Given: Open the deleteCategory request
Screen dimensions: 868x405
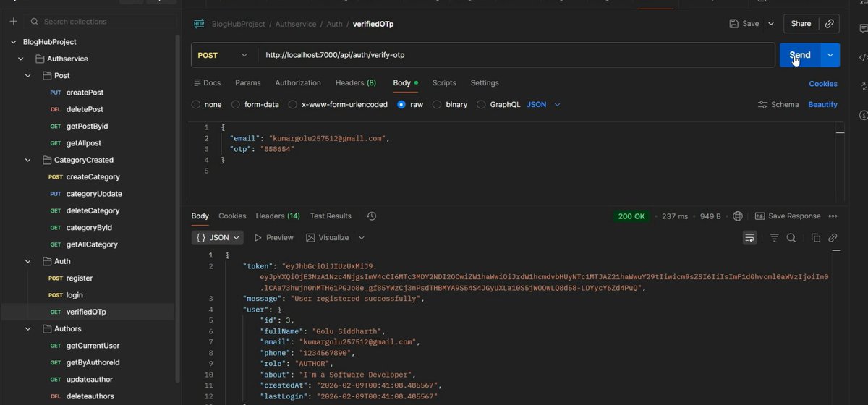Looking at the screenshot, I should coord(93,211).
